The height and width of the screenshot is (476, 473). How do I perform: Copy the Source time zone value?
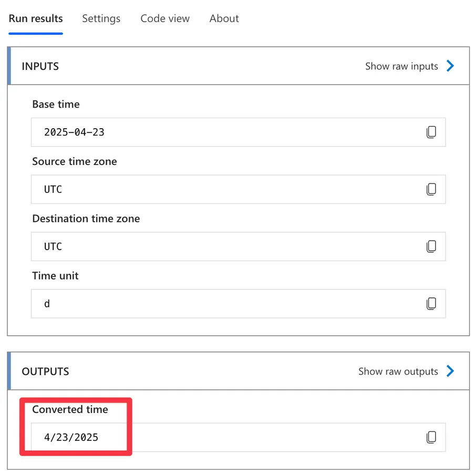pyautogui.click(x=431, y=189)
